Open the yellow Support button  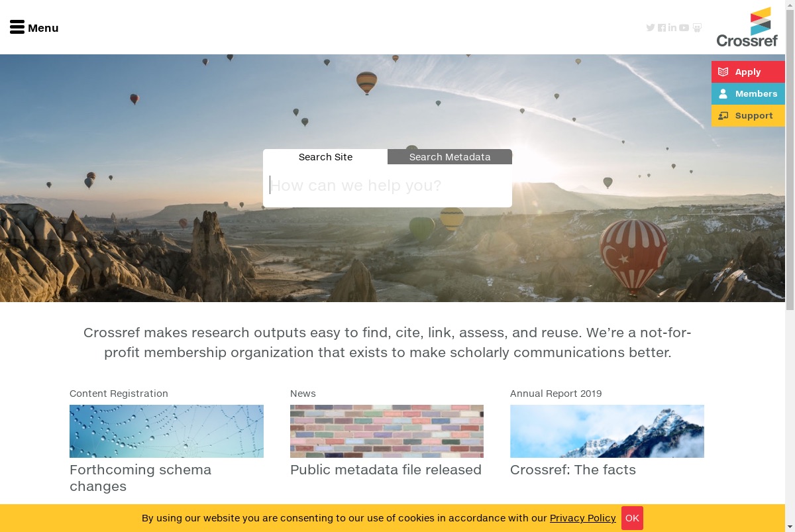[748, 115]
